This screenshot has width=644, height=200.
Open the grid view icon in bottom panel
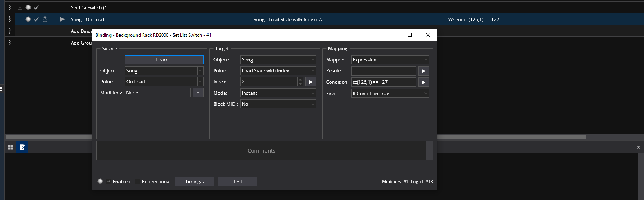11,147
